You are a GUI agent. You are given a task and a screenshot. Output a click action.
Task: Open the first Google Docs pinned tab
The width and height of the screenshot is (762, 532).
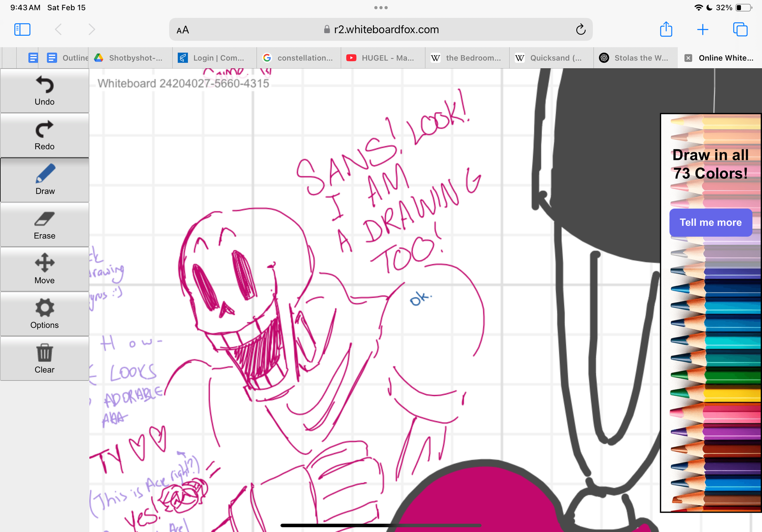(33, 58)
